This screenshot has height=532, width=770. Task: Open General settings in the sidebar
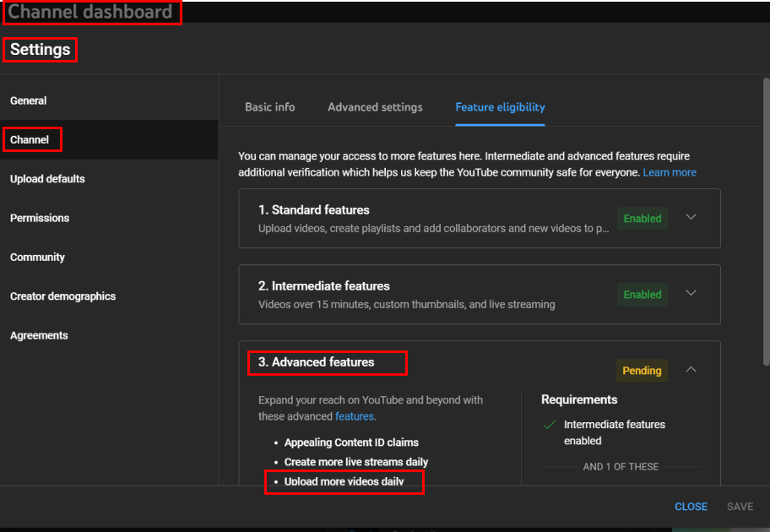tap(29, 100)
